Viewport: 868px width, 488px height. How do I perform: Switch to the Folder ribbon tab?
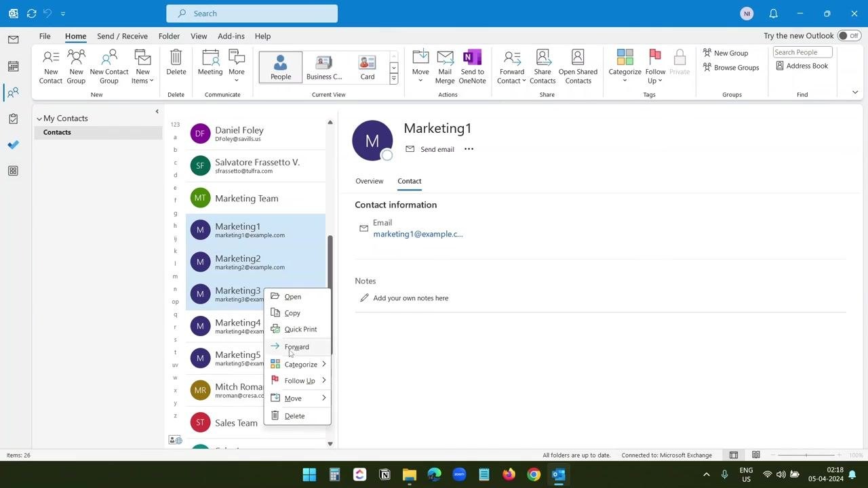[x=169, y=36]
